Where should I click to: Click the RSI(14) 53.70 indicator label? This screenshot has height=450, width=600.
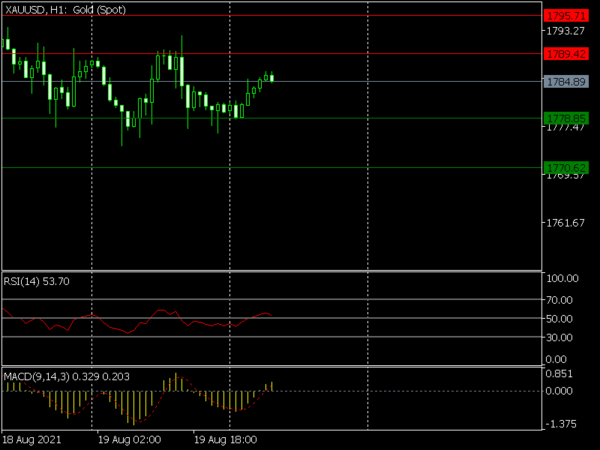pyautogui.click(x=36, y=281)
